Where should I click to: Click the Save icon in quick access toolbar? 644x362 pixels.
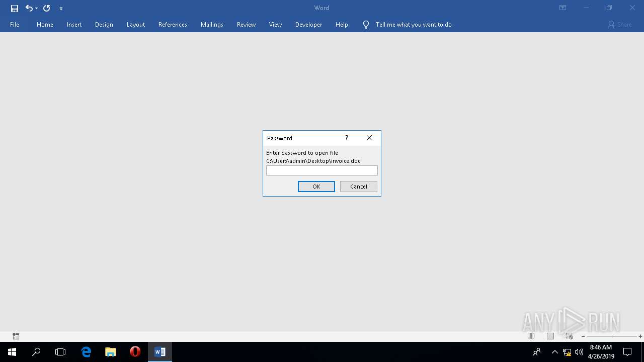point(15,8)
